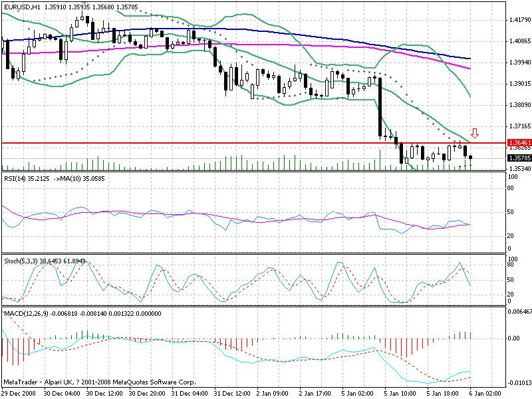Select the 31 Dec 12:00 time label
532x399 pixels.
tap(232, 393)
